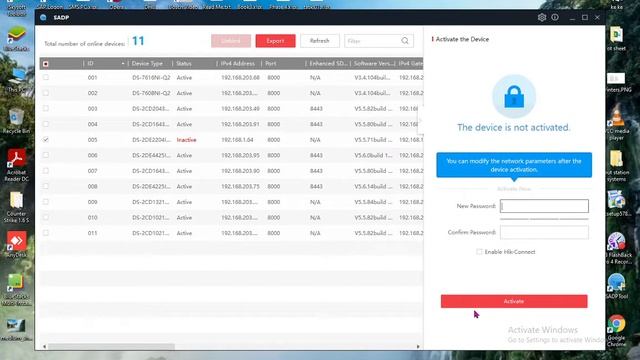Click the ID column sort arrow
Image resolution: width=640 pixels, height=360 pixels.
click(122, 64)
